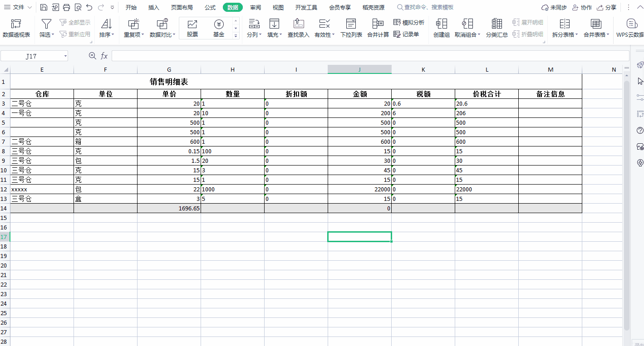This screenshot has height=346, width=644.
Task: Click the rocket icon in right sidebar
Action: point(640,65)
